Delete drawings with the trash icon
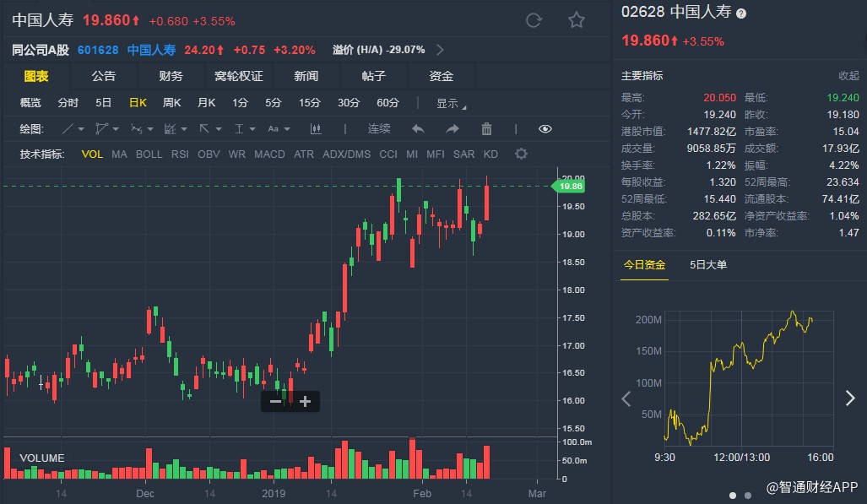 (x=486, y=128)
